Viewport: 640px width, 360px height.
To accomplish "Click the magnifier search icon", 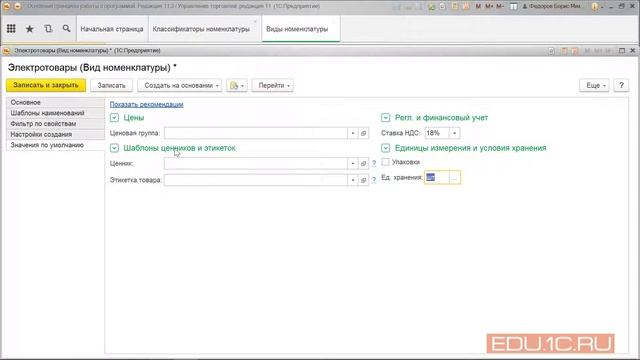I will [x=66, y=29].
